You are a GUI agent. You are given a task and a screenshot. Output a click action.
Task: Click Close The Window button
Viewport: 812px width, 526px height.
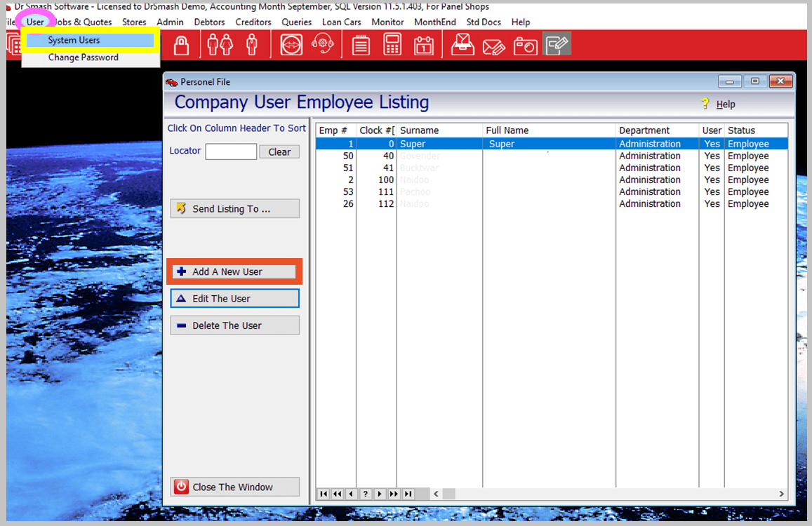pyautogui.click(x=234, y=487)
